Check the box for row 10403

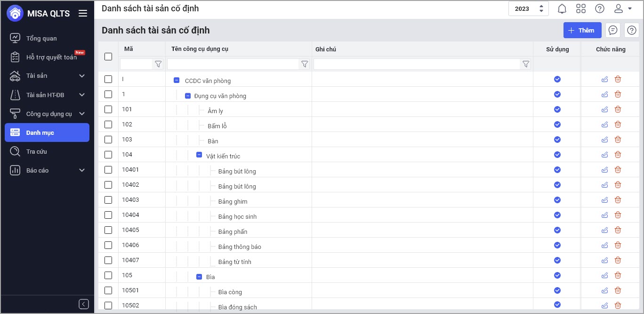coord(108,200)
